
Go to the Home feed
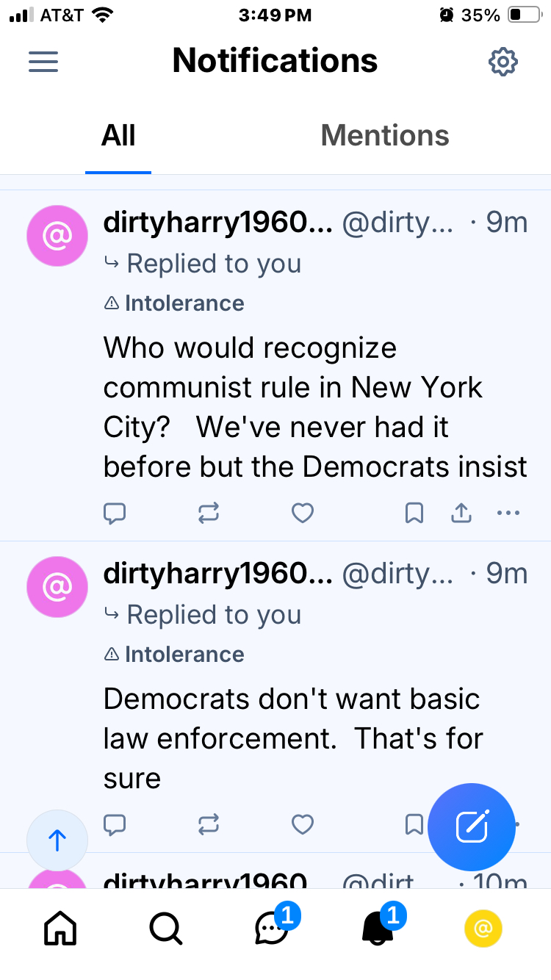tap(60, 930)
